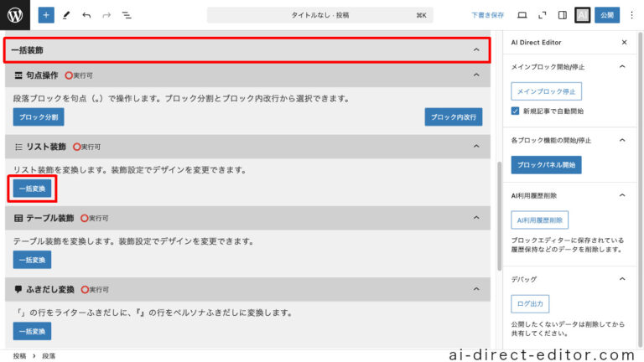The width and height of the screenshot is (644, 362).
Task: Click 一括変換 under テーブル装飾
Action: tap(32, 260)
